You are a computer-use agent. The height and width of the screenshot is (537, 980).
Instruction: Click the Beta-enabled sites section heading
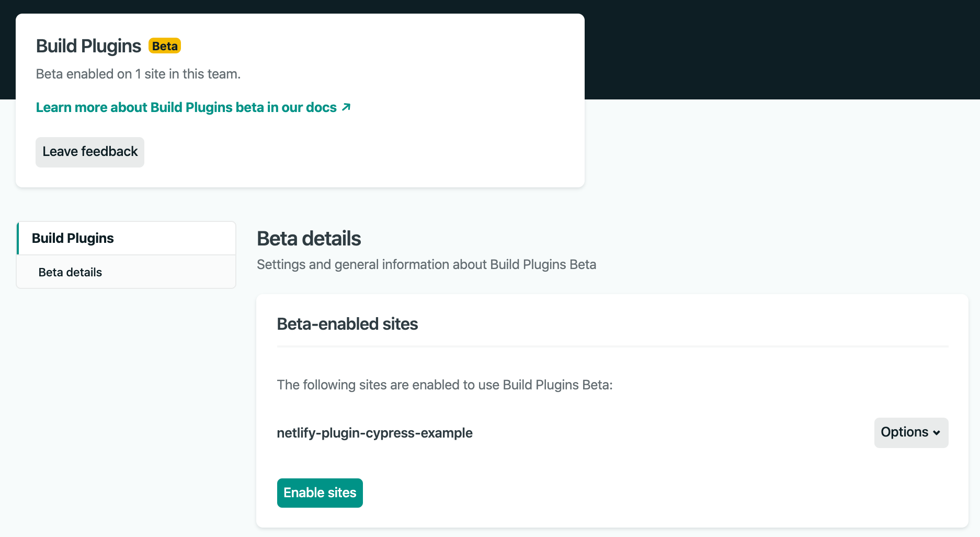point(347,324)
